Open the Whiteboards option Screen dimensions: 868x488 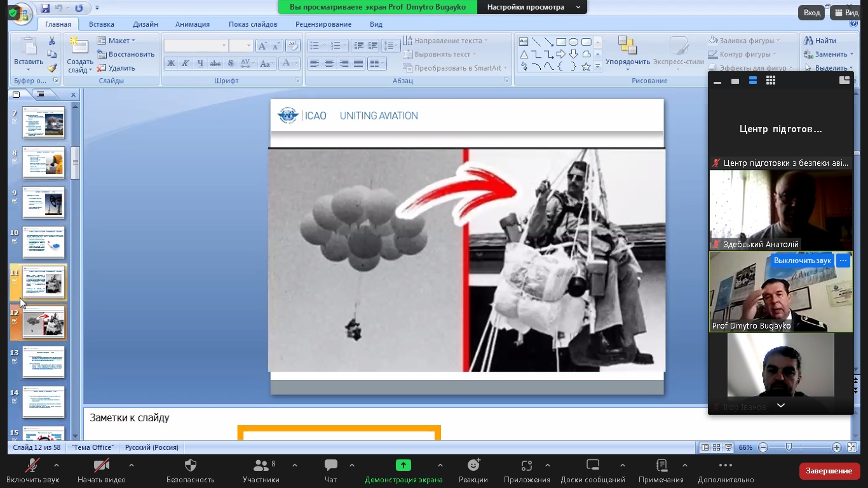(592, 470)
